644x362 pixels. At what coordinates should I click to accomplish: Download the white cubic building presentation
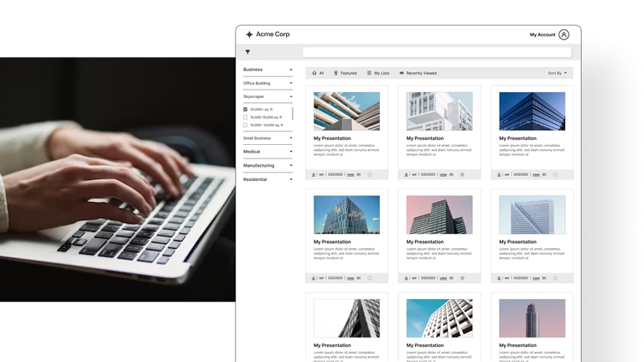click(x=406, y=174)
